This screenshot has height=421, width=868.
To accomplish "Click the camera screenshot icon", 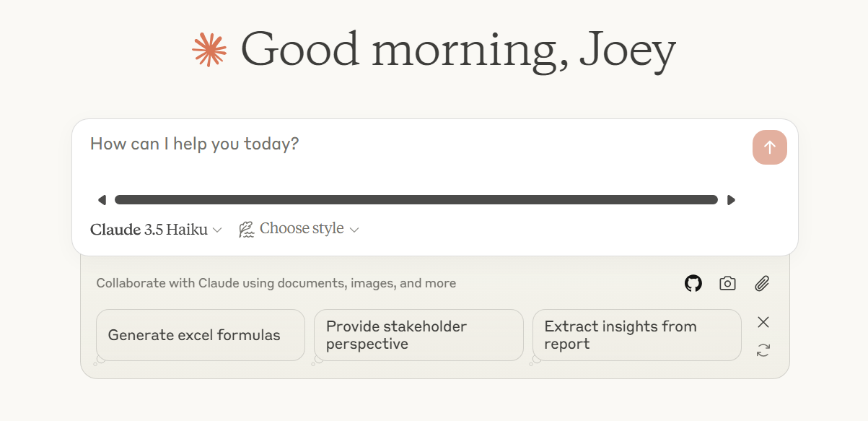I will pos(727,284).
